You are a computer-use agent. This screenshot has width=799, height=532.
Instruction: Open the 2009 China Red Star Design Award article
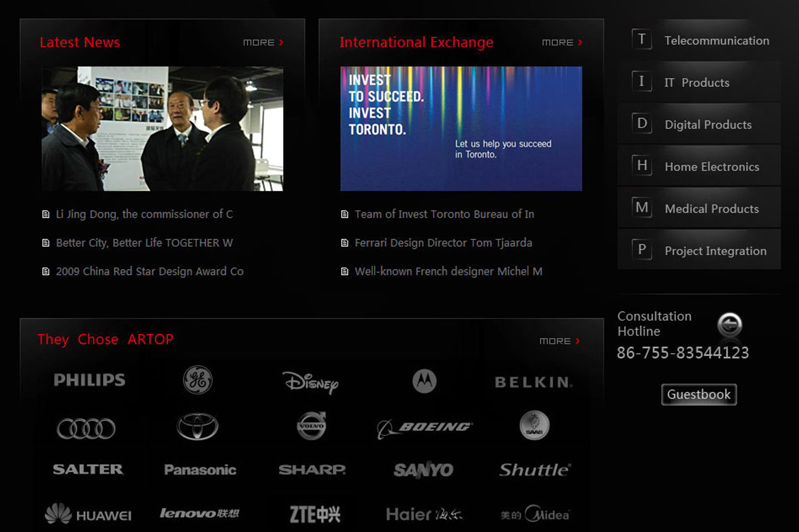coord(149,271)
